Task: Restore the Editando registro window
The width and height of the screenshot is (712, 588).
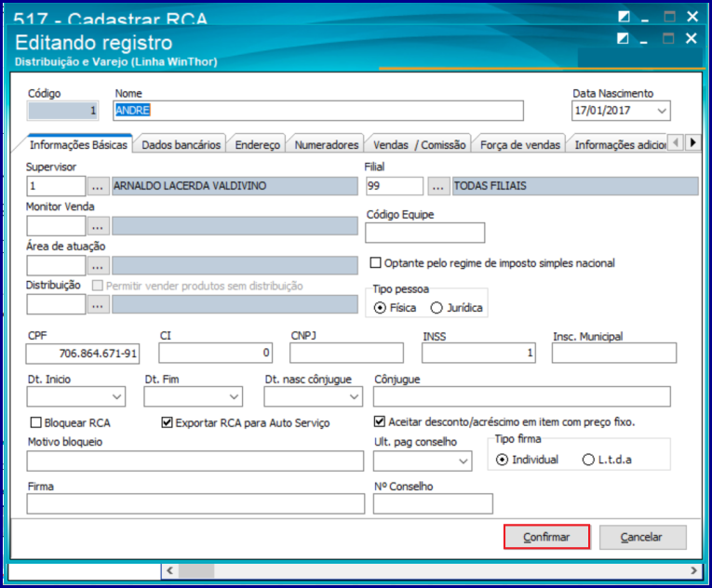Action: pos(623,38)
